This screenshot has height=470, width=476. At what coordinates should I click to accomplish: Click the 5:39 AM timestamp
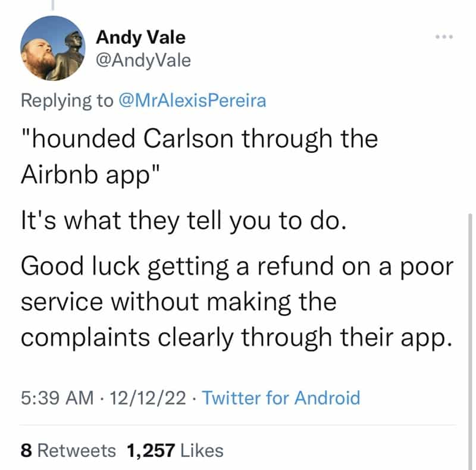click(57, 397)
